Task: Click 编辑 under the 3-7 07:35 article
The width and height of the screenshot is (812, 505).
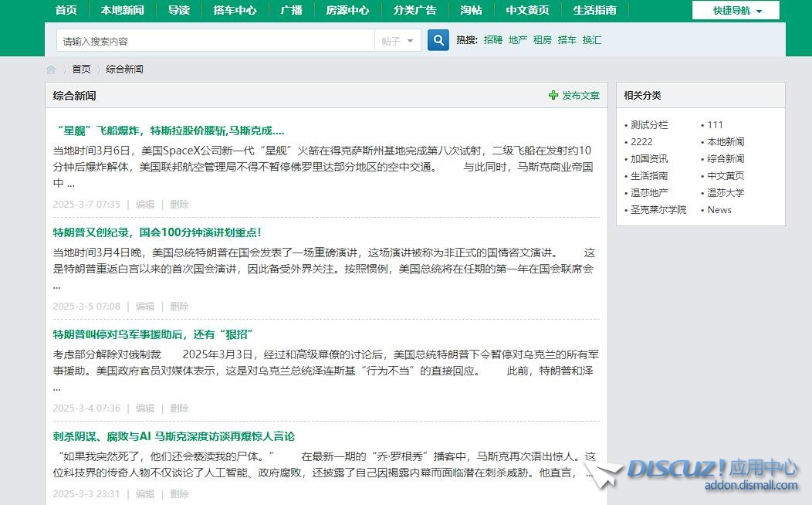Action: [145, 205]
